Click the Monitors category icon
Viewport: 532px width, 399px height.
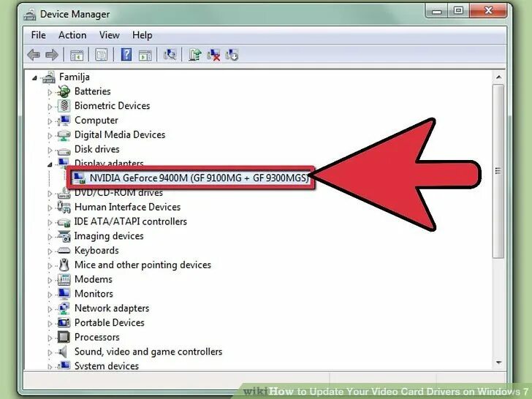coord(64,294)
